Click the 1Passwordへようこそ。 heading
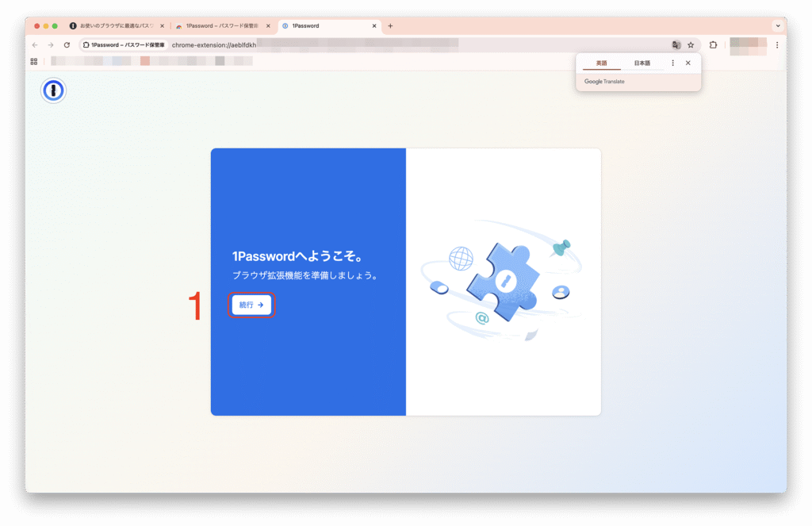 pos(298,256)
